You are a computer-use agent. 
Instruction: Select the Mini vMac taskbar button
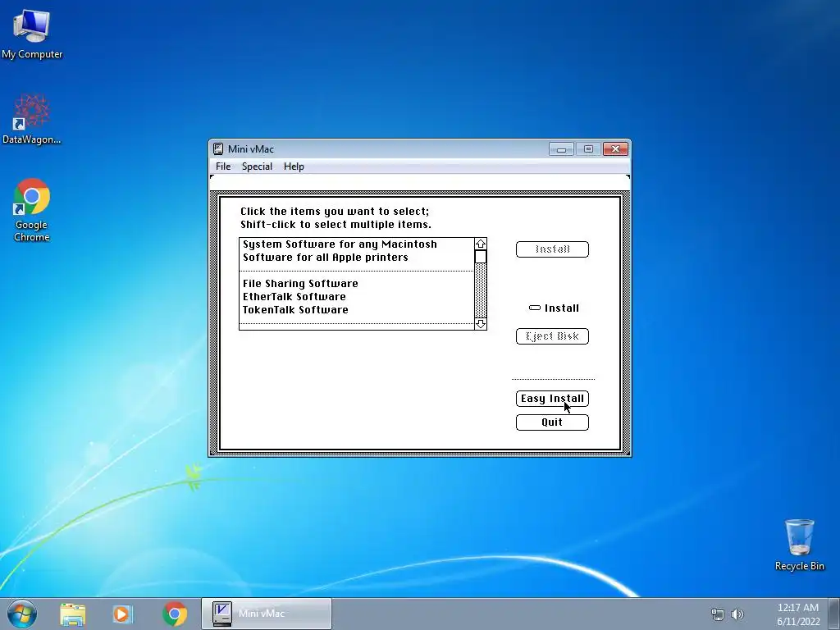pyautogui.click(x=267, y=614)
